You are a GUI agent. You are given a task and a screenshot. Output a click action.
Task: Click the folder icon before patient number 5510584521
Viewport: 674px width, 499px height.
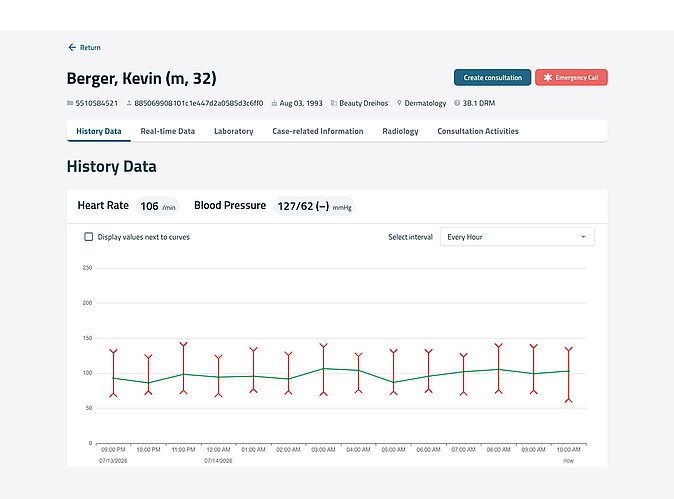[x=70, y=103]
